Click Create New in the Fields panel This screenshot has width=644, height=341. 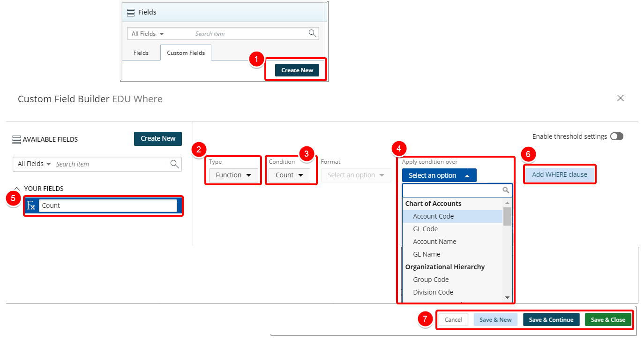[x=297, y=70]
